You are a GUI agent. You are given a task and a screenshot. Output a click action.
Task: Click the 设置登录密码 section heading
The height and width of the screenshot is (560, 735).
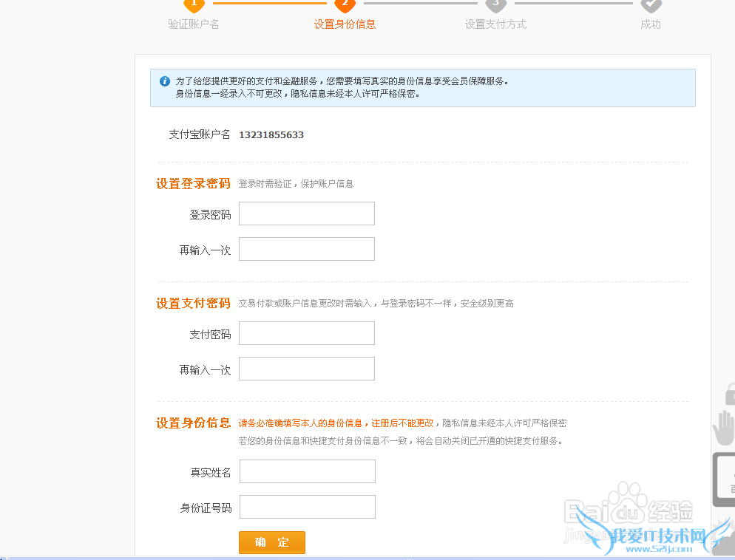coord(193,183)
